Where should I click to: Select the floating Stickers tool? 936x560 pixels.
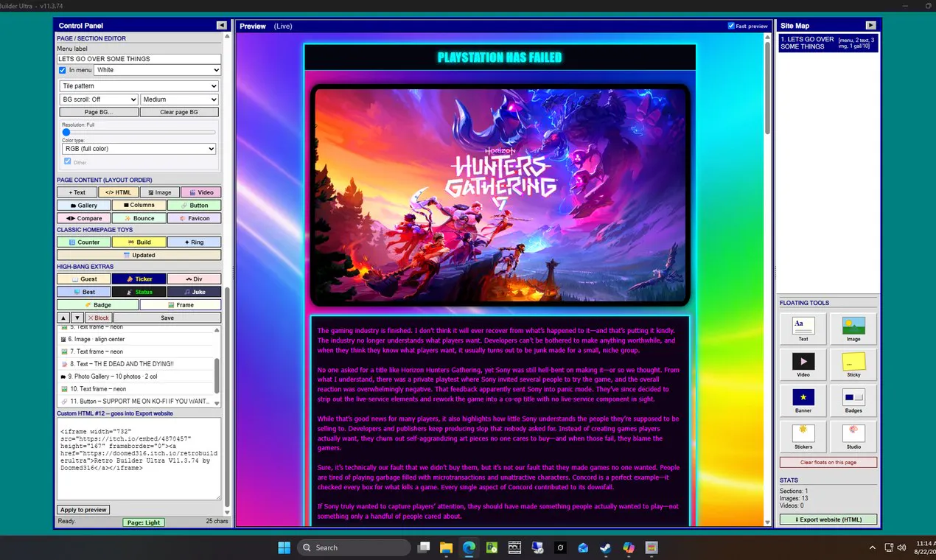(x=803, y=436)
